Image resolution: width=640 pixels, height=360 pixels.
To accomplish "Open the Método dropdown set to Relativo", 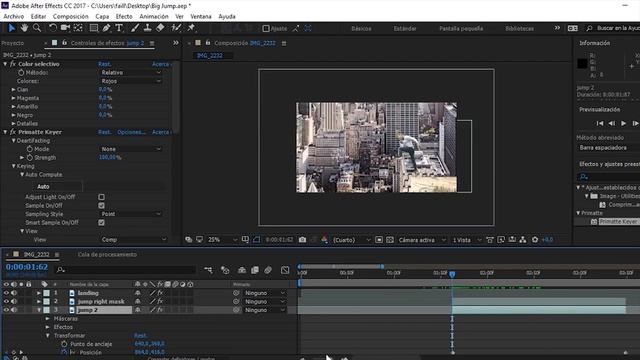I will 131,73.
